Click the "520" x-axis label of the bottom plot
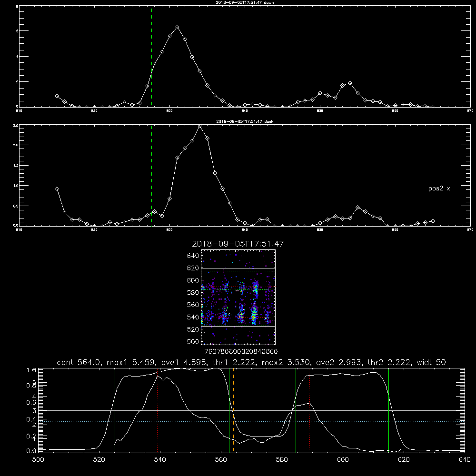476x476 pixels. coord(99,460)
